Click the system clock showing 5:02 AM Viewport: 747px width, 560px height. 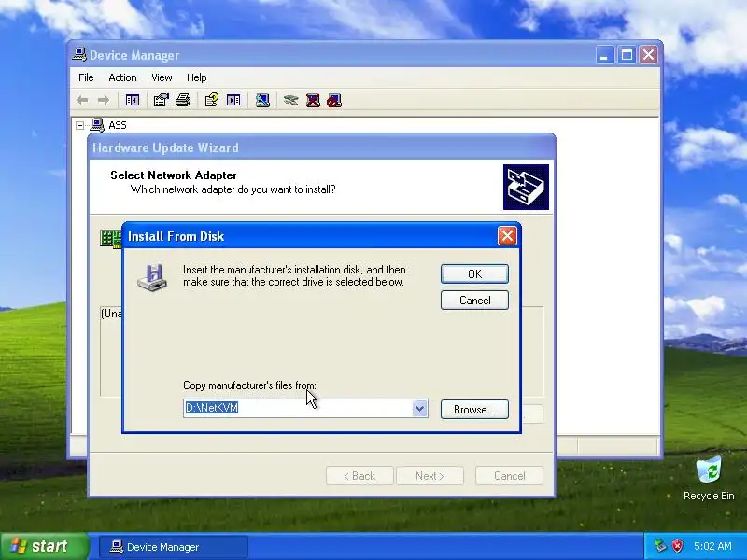712,546
